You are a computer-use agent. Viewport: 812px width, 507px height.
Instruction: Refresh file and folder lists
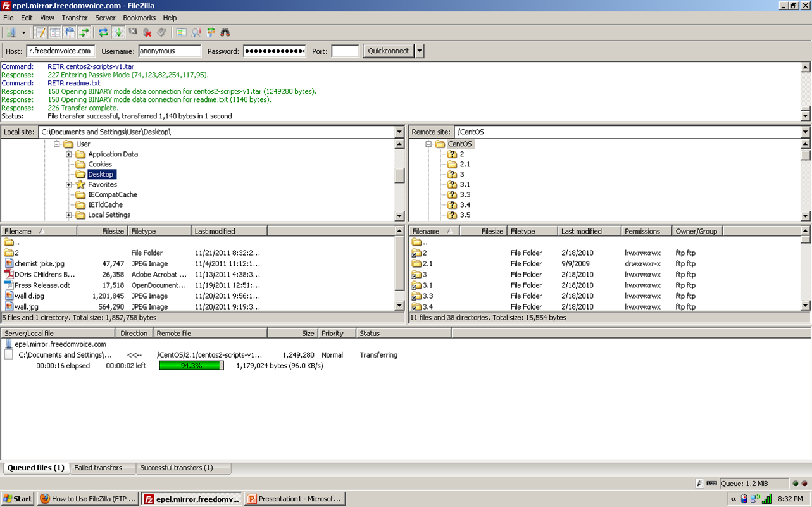pyautogui.click(x=103, y=32)
